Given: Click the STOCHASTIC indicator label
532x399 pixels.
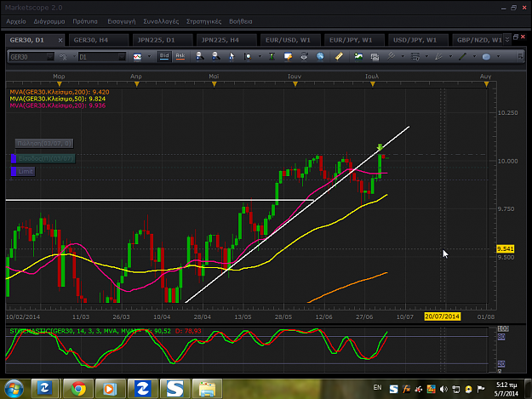Looking at the screenshot, I should click(106, 331).
